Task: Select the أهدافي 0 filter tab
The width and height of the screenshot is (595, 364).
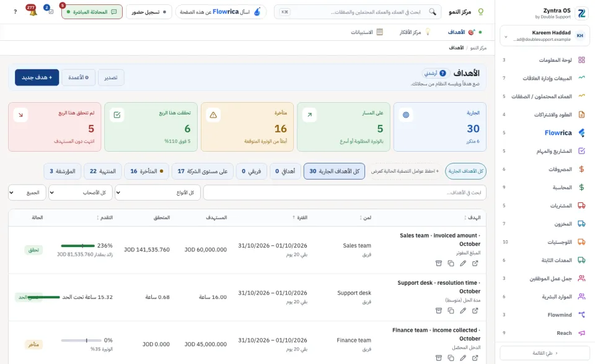Action: tap(285, 171)
